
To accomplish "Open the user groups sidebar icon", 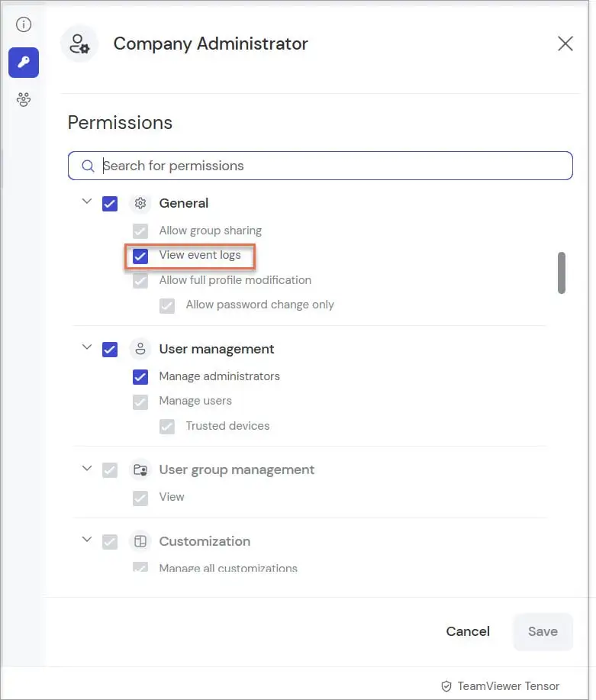I will point(24,99).
